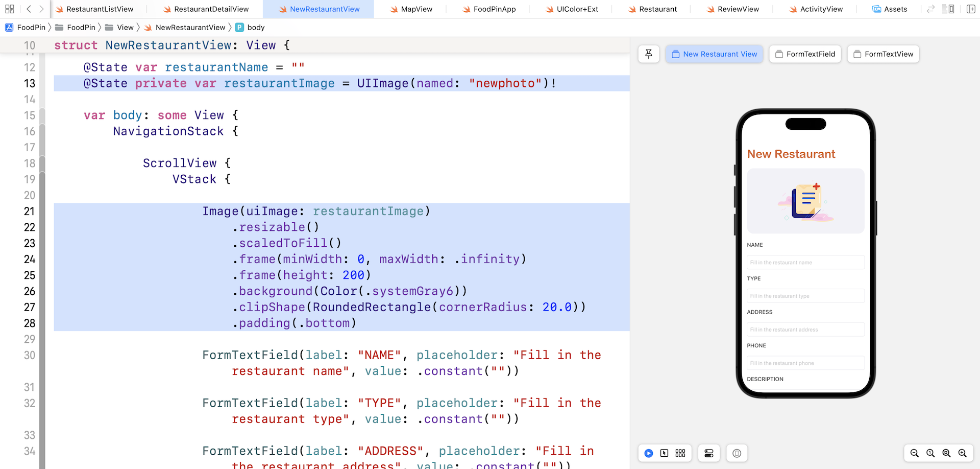Viewport: 980px width, 469px height.
Task: Open preview Variants grid
Action: pos(680,453)
